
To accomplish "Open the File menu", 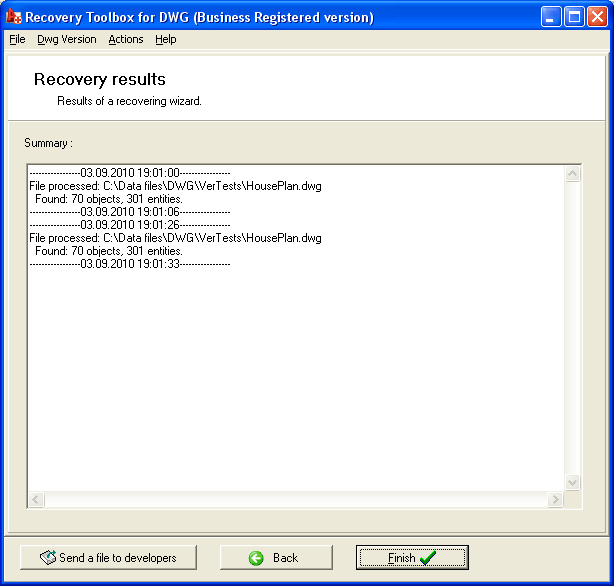I will (x=17, y=40).
